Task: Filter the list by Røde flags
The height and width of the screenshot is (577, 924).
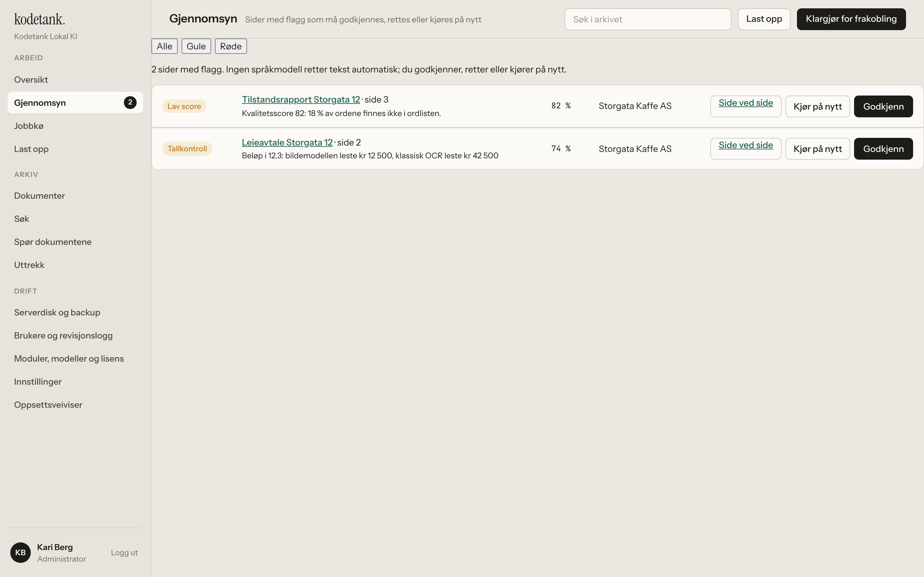Action: pyautogui.click(x=231, y=46)
